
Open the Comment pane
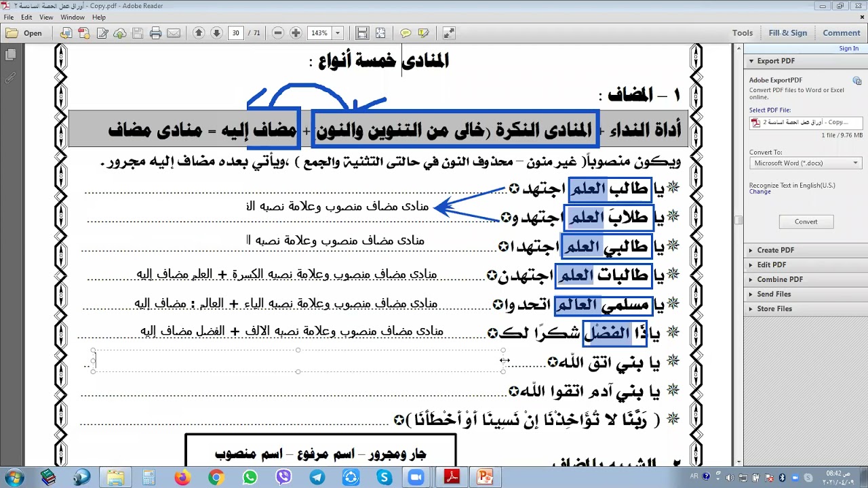842,33
